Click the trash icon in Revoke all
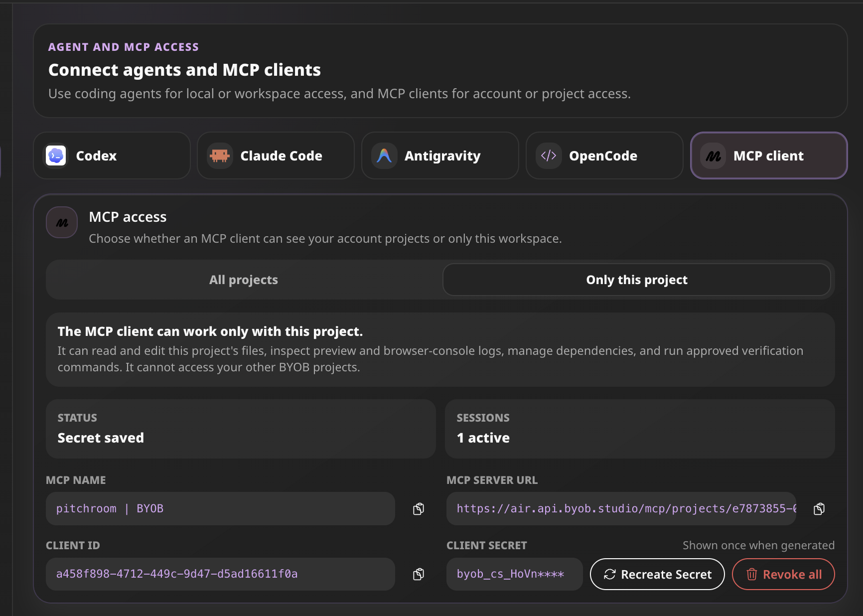The width and height of the screenshot is (863, 616). [752, 574]
